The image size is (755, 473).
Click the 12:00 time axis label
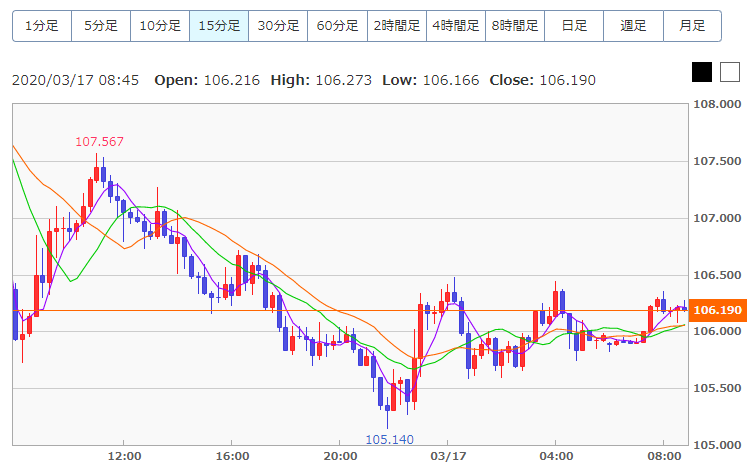click(124, 456)
